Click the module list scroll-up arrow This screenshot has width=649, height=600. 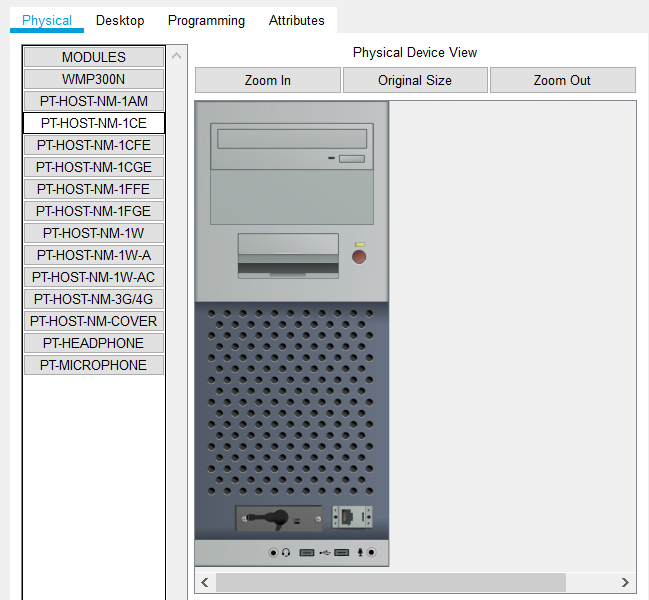(177, 55)
